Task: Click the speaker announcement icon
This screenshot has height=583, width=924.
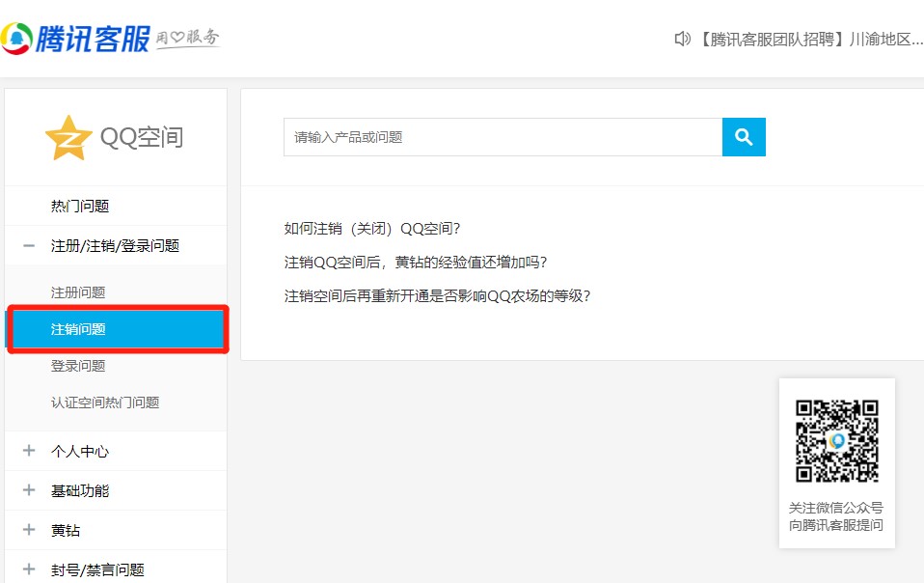Action: [x=683, y=40]
